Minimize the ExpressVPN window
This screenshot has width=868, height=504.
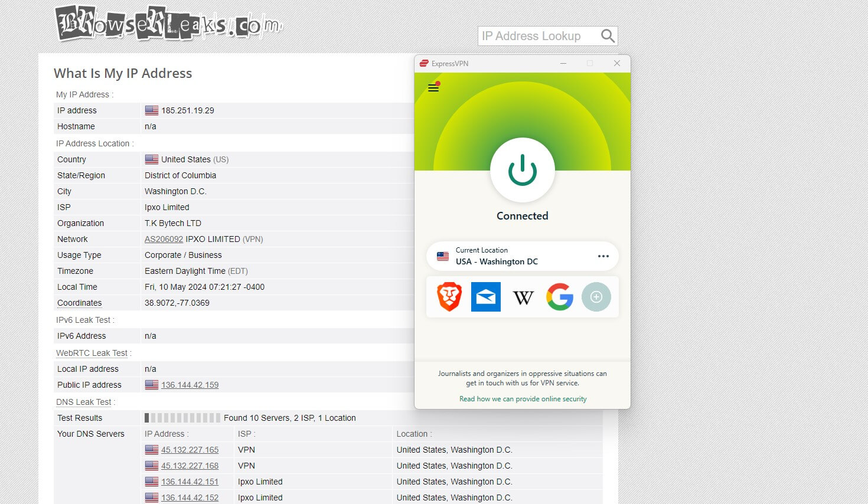click(563, 63)
